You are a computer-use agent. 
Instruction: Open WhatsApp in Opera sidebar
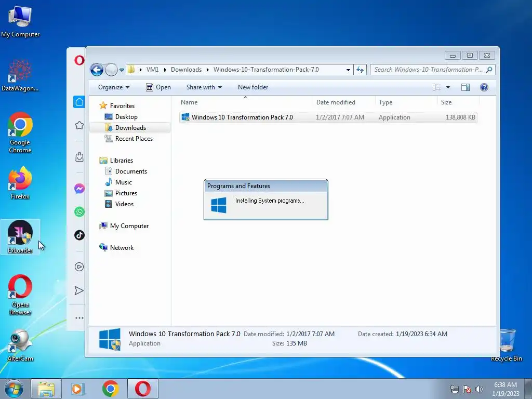pyautogui.click(x=79, y=212)
